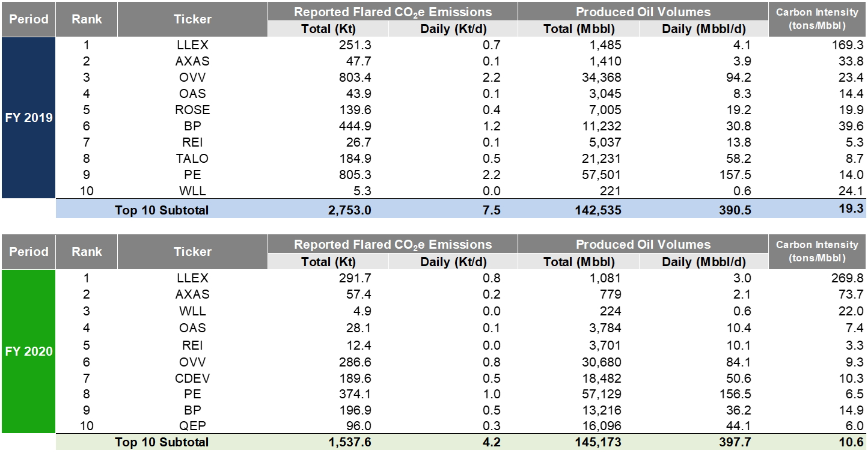Select Ticker header in FY 2019 table
868x453 pixels.
[x=192, y=19]
